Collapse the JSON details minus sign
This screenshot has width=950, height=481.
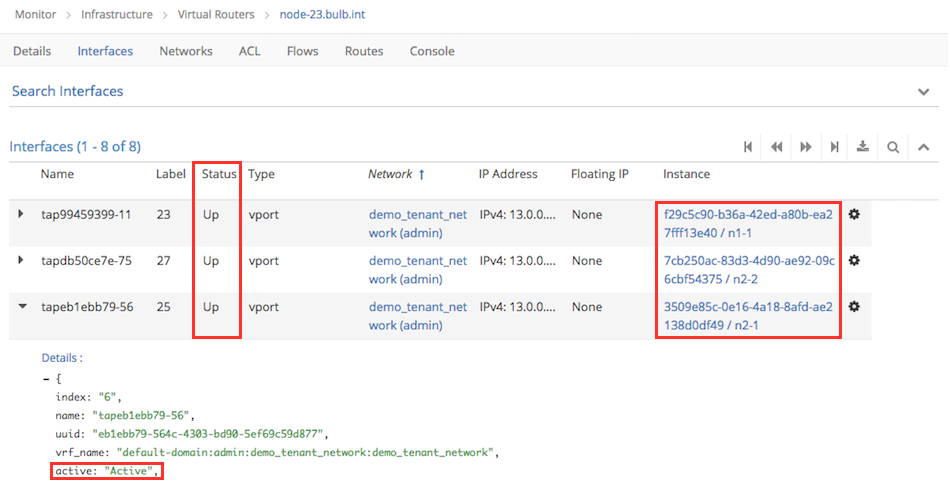click(46, 379)
